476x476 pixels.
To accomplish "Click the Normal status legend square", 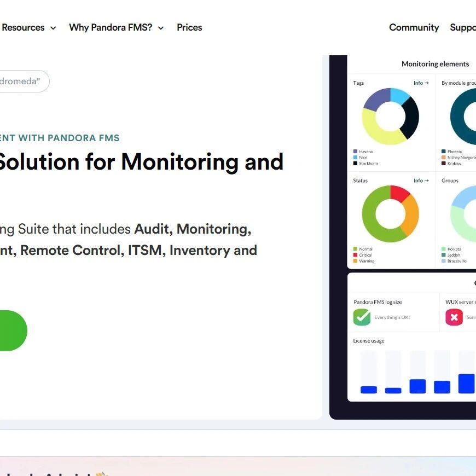I will 355,249.
